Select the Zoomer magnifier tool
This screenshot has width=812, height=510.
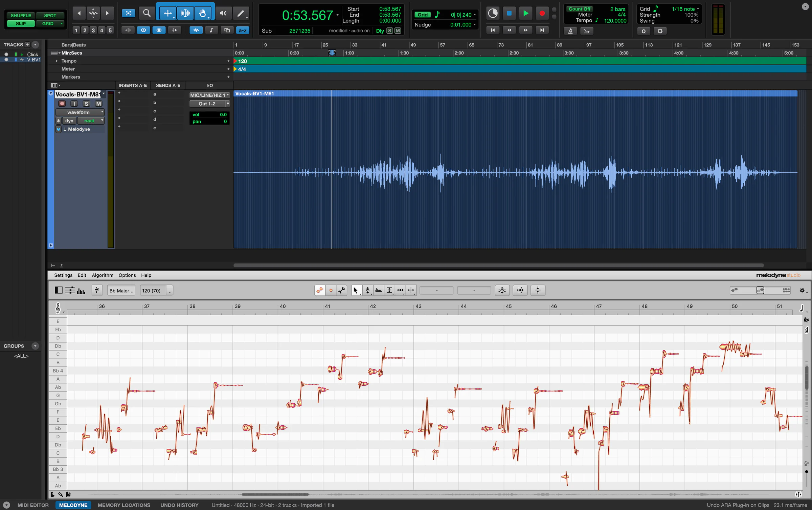(x=146, y=13)
